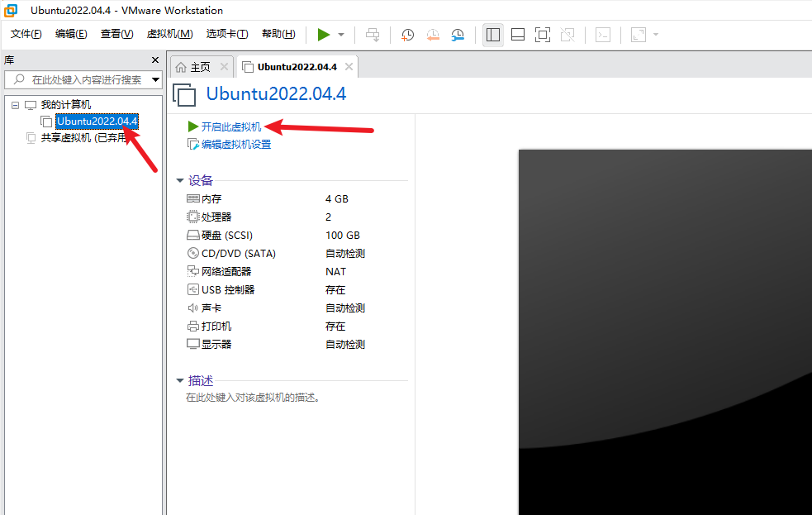The height and width of the screenshot is (515, 812).
Task: Click the 4 GB memory value
Action: [x=336, y=199]
